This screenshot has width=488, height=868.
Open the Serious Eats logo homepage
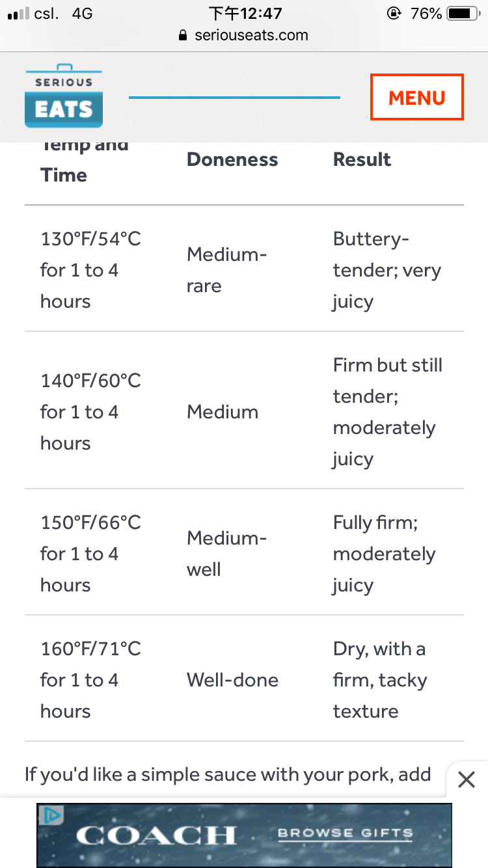(64, 96)
